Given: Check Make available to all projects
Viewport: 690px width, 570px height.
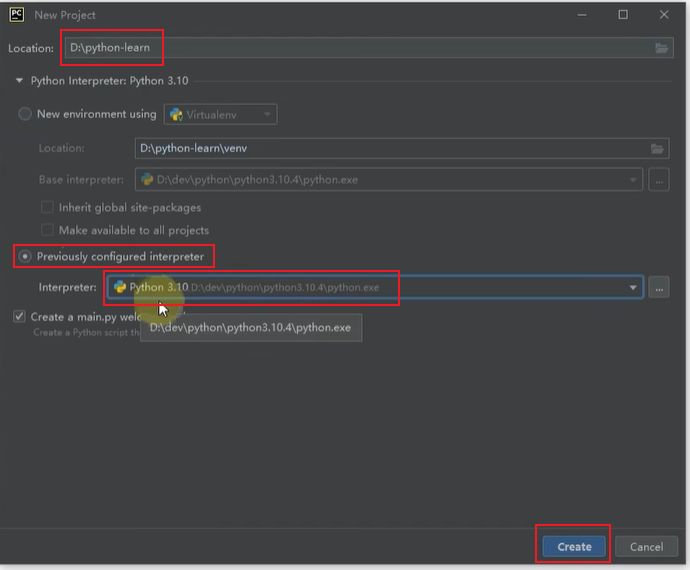Looking at the screenshot, I should (47, 230).
